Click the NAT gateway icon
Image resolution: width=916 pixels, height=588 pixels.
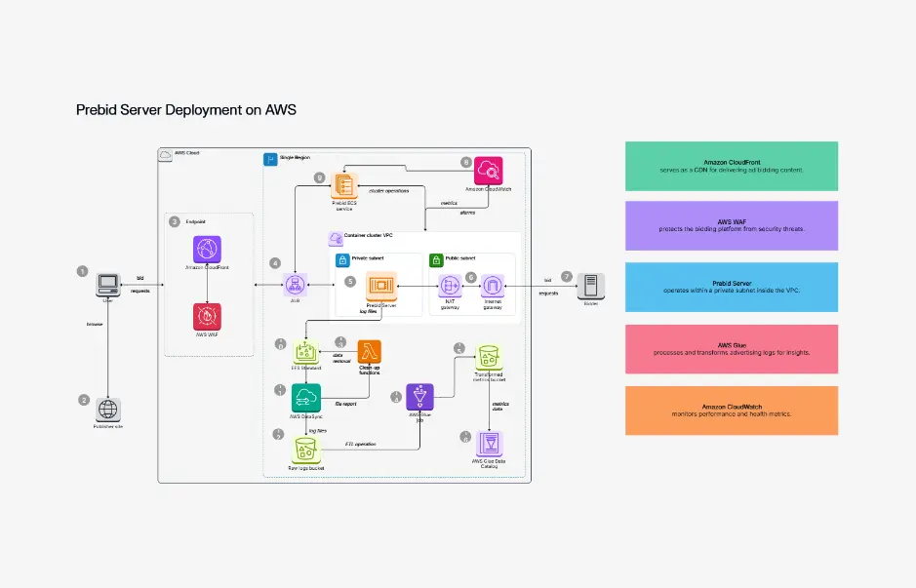coord(448,285)
